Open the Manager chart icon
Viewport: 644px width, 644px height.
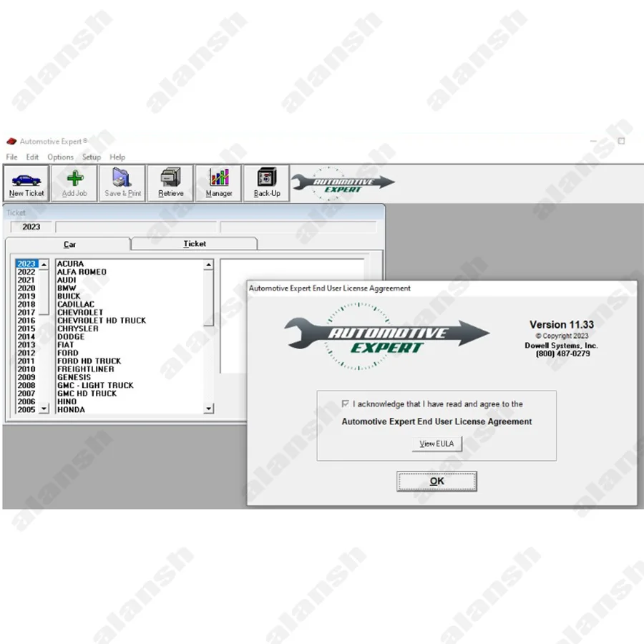pos(219,177)
